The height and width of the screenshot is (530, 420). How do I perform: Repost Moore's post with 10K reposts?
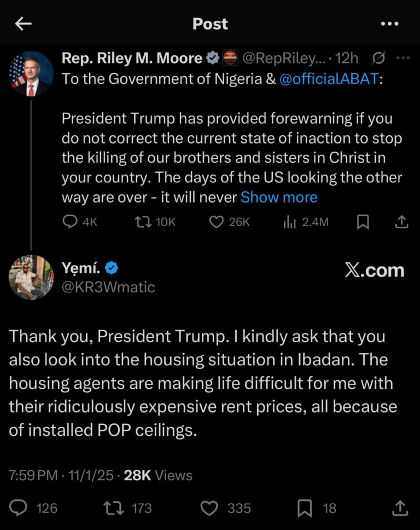point(143,222)
